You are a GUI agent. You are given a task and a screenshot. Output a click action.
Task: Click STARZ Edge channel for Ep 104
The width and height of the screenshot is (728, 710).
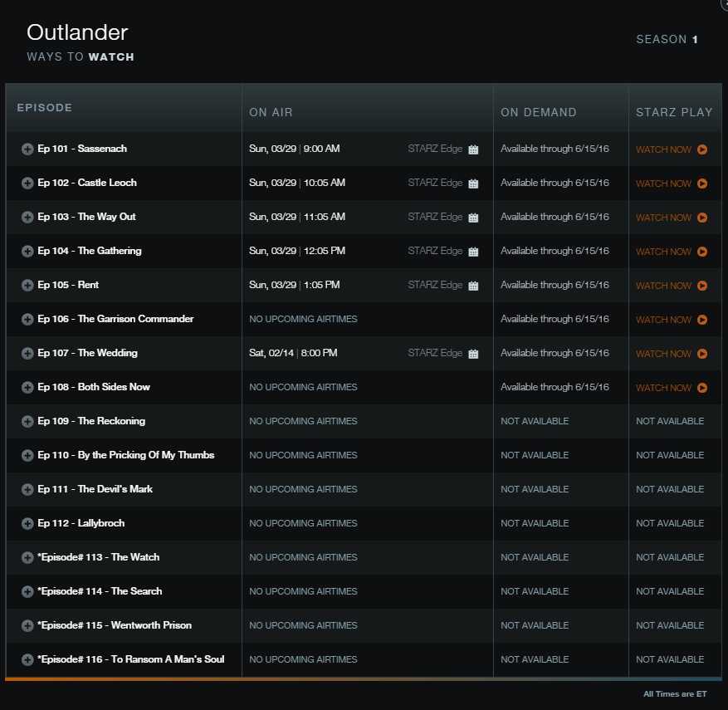pyautogui.click(x=435, y=251)
